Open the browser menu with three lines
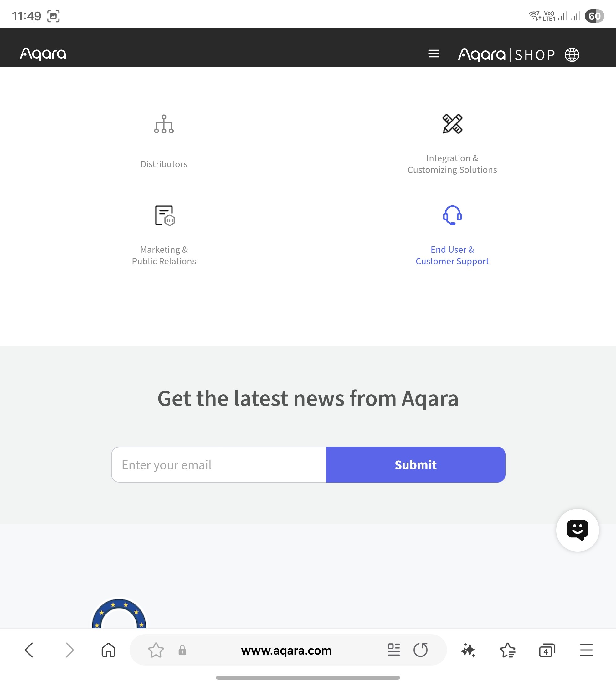The height and width of the screenshot is (684, 616). pyautogui.click(x=586, y=650)
